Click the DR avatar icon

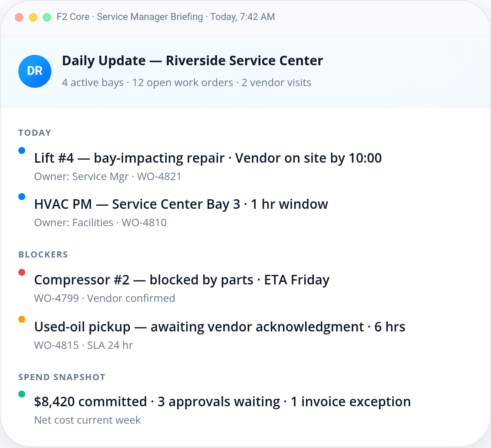(x=35, y=71)
